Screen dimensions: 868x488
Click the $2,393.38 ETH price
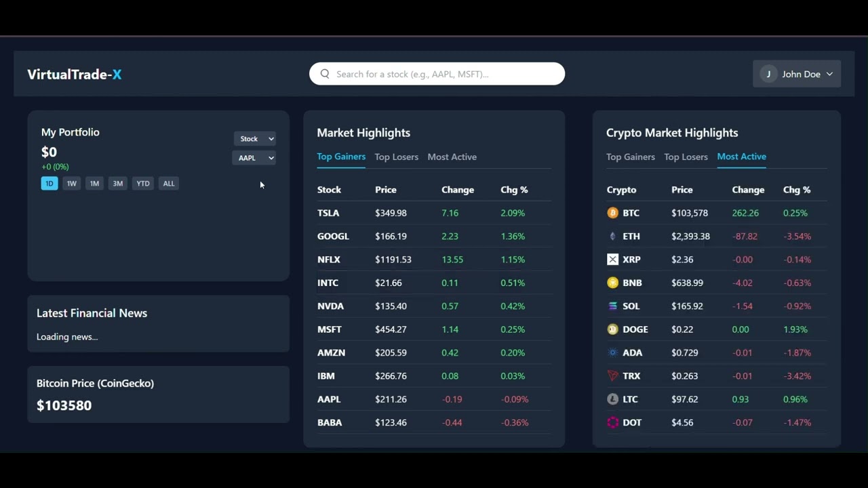pos(691,236)
